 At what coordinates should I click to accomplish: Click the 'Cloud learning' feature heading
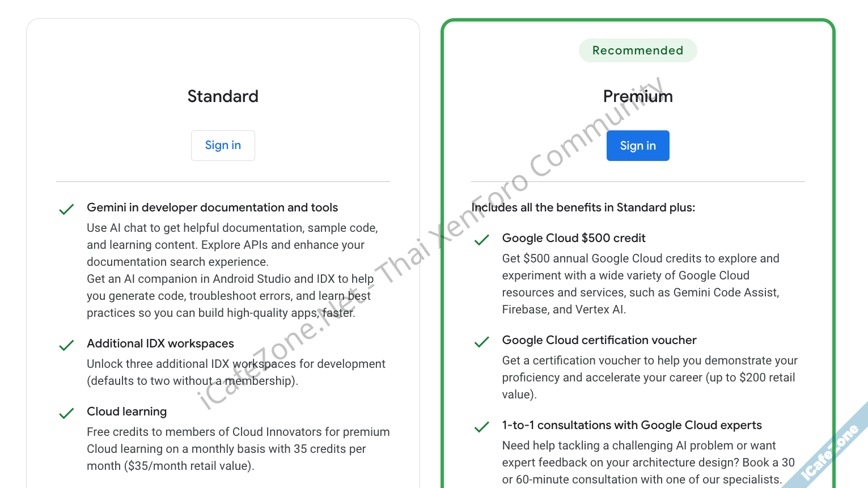pos(127,411)
